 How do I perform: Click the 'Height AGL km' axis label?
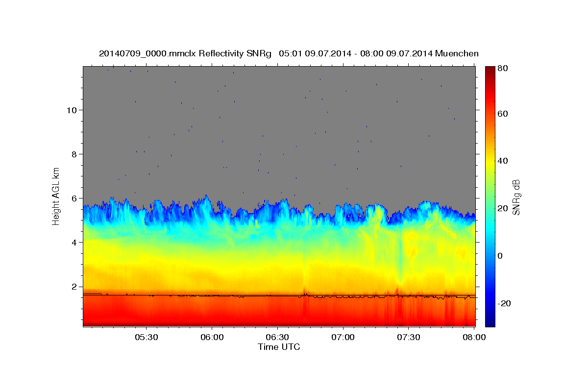coord(56,196)
